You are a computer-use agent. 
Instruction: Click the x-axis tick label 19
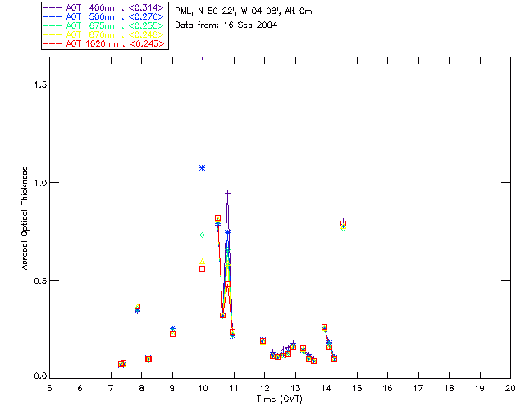point(480,388)
